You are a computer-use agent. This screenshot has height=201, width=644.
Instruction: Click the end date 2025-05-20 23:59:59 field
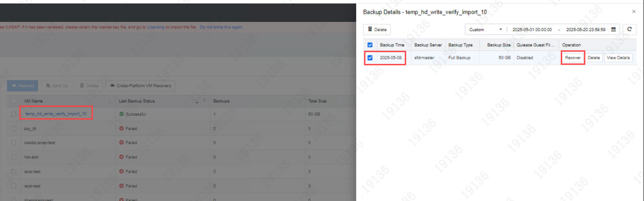[586, 29]
